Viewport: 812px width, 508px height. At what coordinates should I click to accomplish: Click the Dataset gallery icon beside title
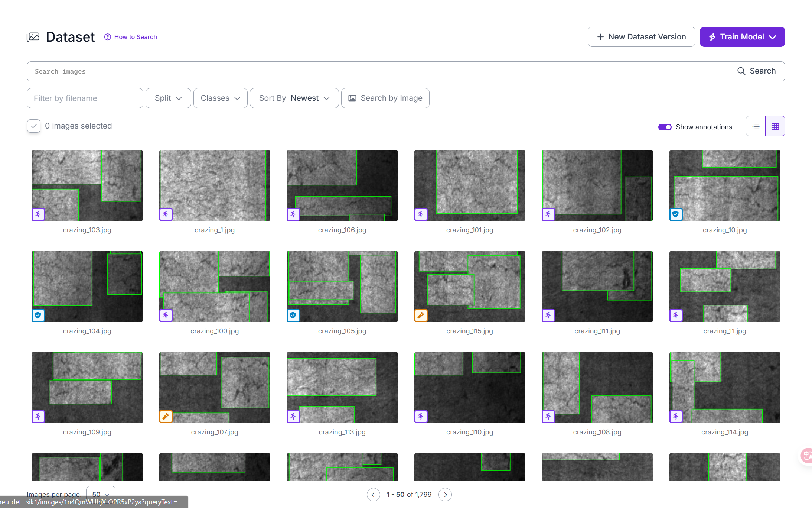(x=33, y=37)
